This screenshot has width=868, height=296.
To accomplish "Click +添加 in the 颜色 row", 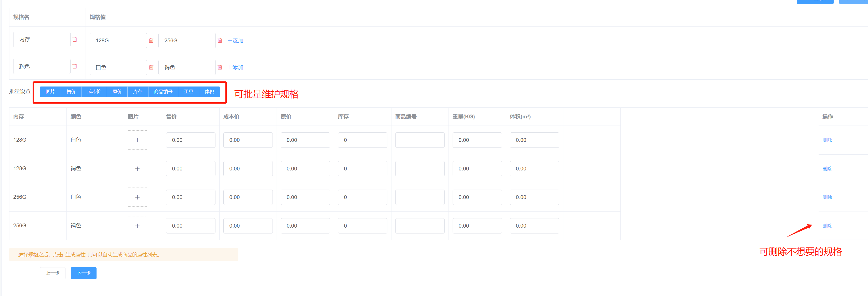I will (x=235, y=68).
